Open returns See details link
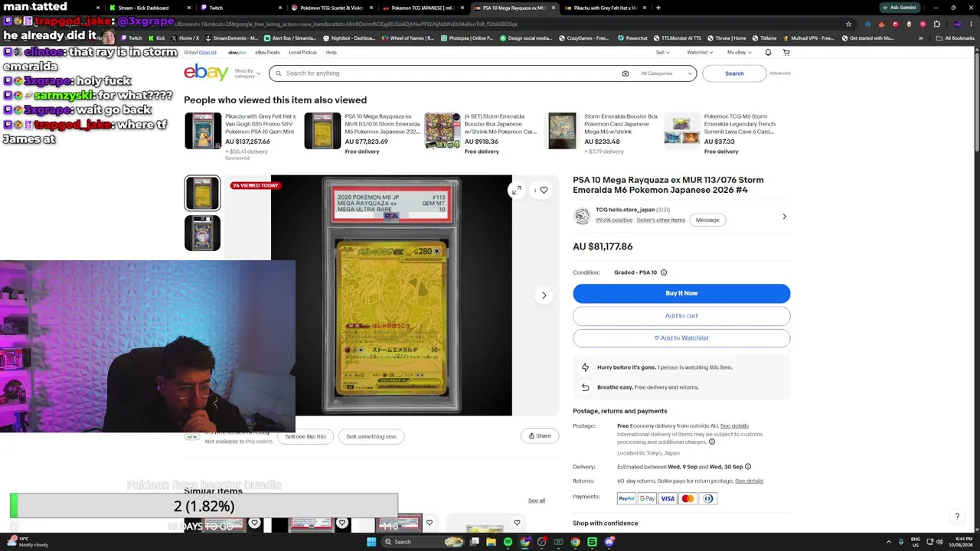 tap(749, 481)
